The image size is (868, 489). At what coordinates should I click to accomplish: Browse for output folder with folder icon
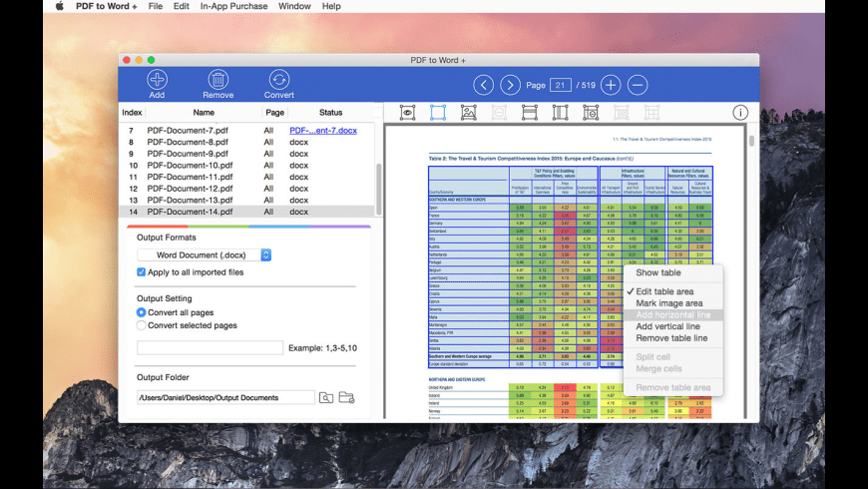[346, 397]
